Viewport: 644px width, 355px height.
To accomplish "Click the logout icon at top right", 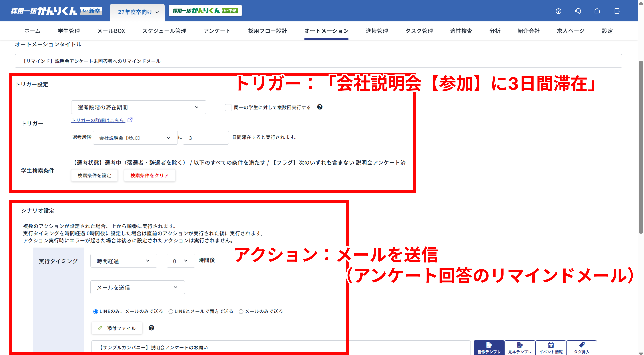I will 617,11.
